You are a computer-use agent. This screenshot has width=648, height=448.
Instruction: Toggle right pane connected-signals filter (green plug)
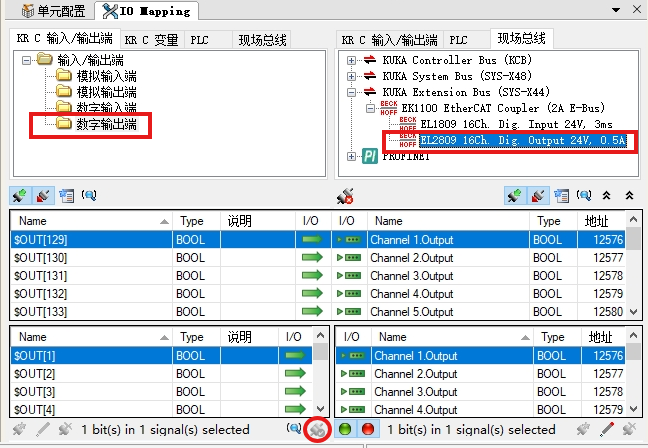point(515,195)
